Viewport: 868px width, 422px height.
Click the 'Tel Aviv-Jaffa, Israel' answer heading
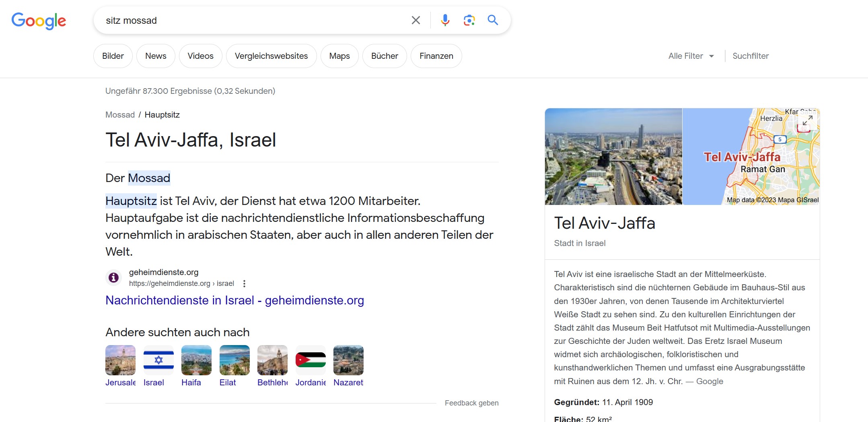click(191, 140)
